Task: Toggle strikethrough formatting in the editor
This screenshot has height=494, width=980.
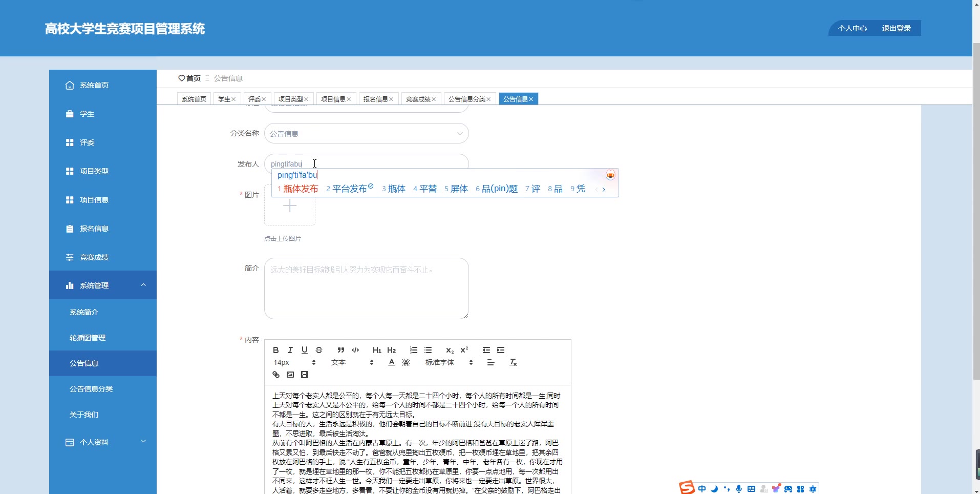Action: [x=319, y=350]
